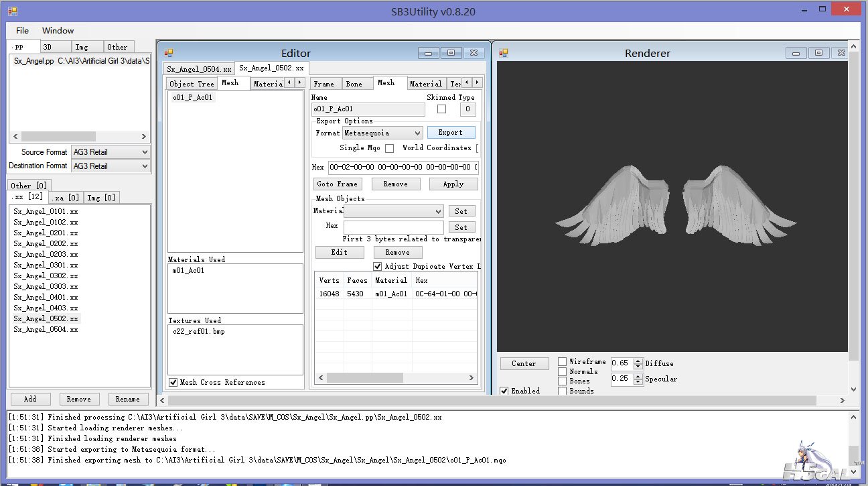Toggle Mesh Cross References checkbox
Viewport: 868px width, 486px height.
coord(173,382)
